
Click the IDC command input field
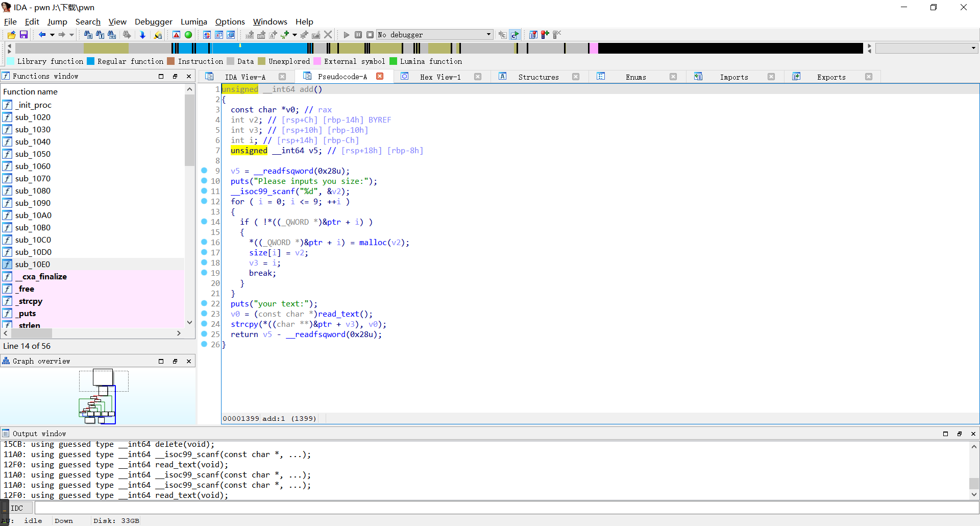pyautogui.click(x=505, y=508)
